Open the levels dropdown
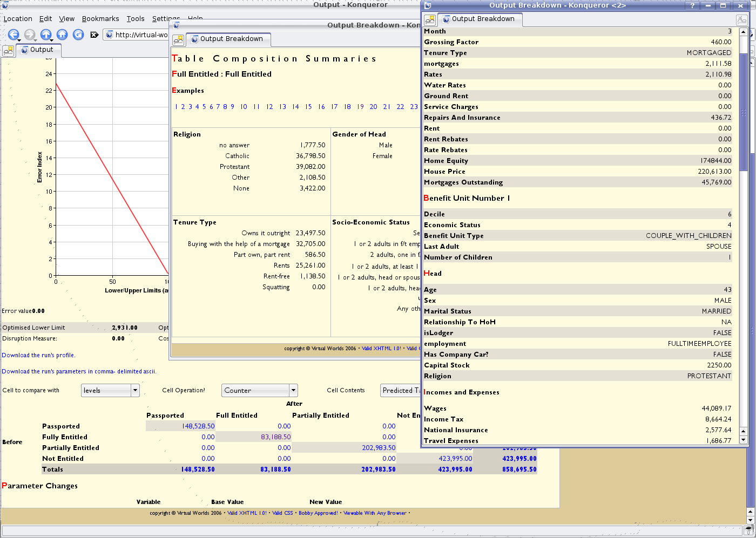 [x=134, y=390]
